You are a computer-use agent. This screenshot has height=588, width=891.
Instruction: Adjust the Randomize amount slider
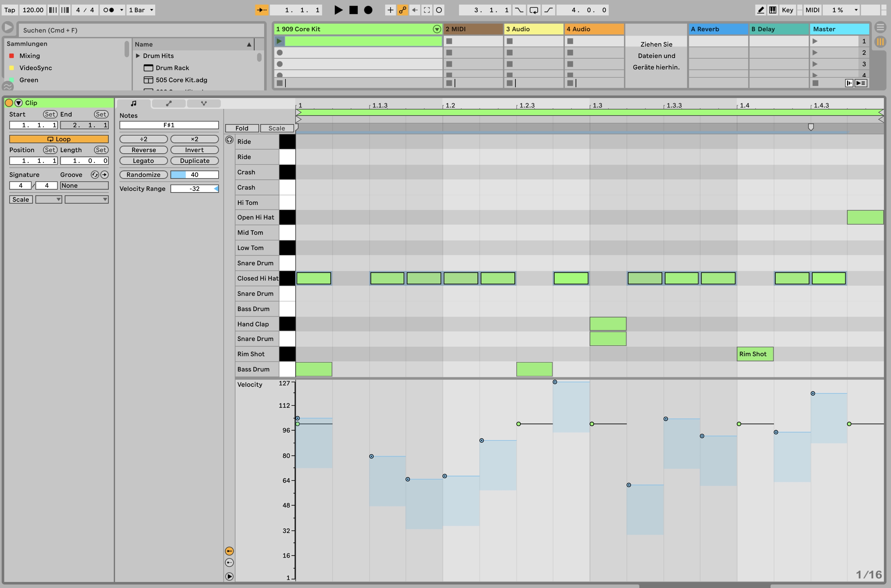194,175
